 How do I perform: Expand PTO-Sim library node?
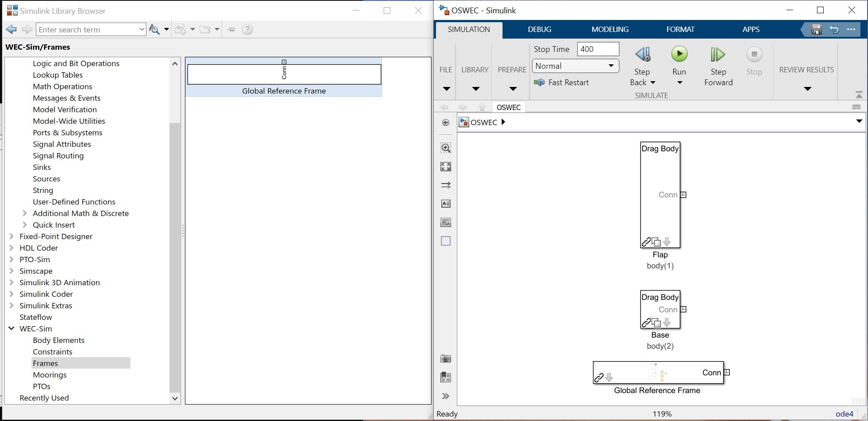(12, 260)
